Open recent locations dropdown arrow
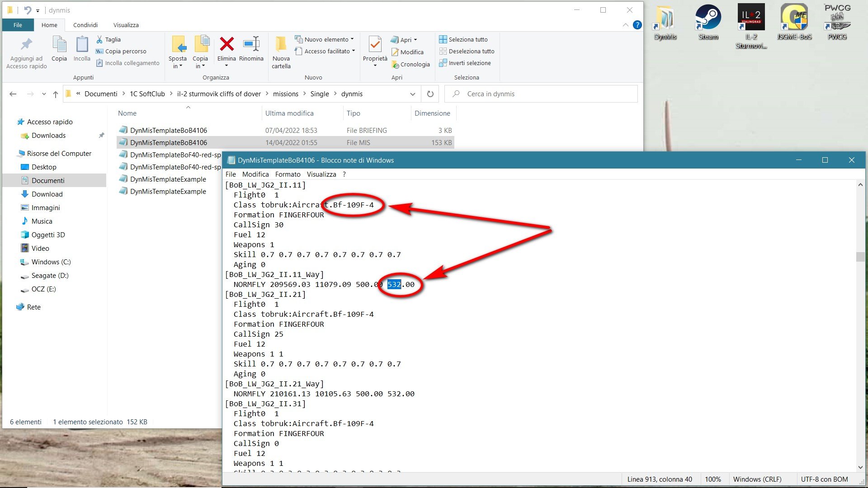868x488 pixels. tap(43, 94)
